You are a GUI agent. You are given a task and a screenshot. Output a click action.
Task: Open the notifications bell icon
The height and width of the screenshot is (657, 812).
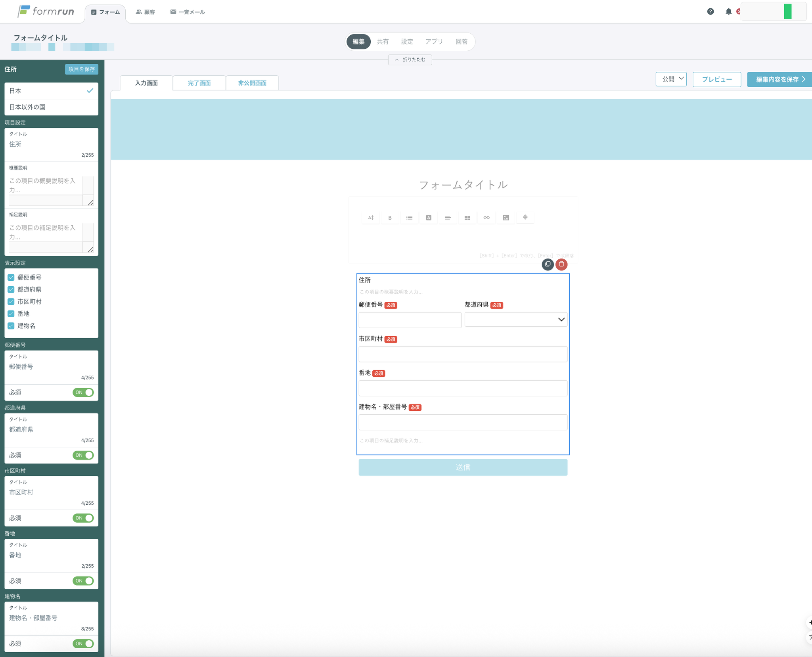[x=728, y=11]
